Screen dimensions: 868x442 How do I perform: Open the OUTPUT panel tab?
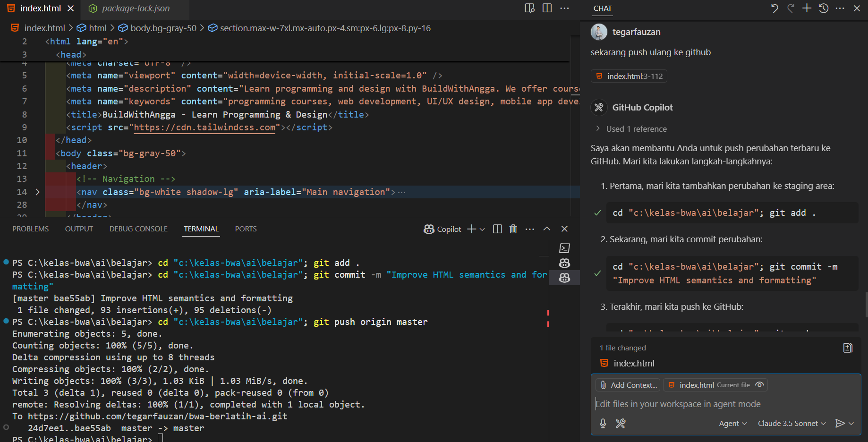tap(79, 229)
